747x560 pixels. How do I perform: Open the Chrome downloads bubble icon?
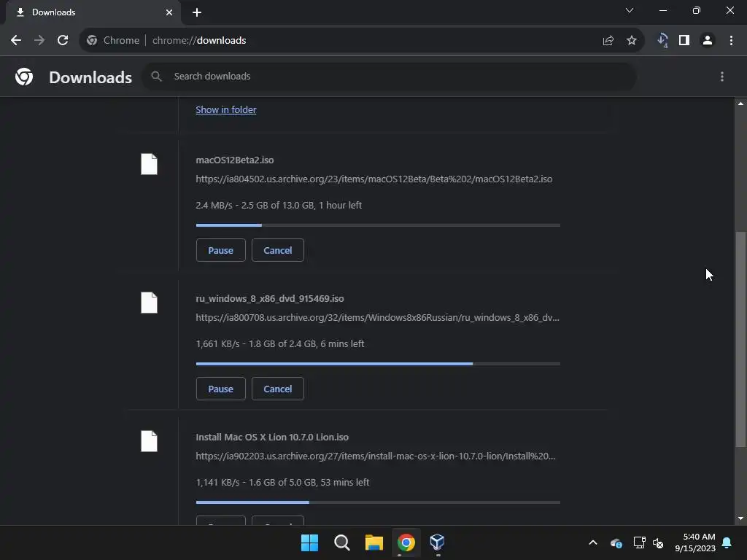pyautogui.click(x=662, y=41)
